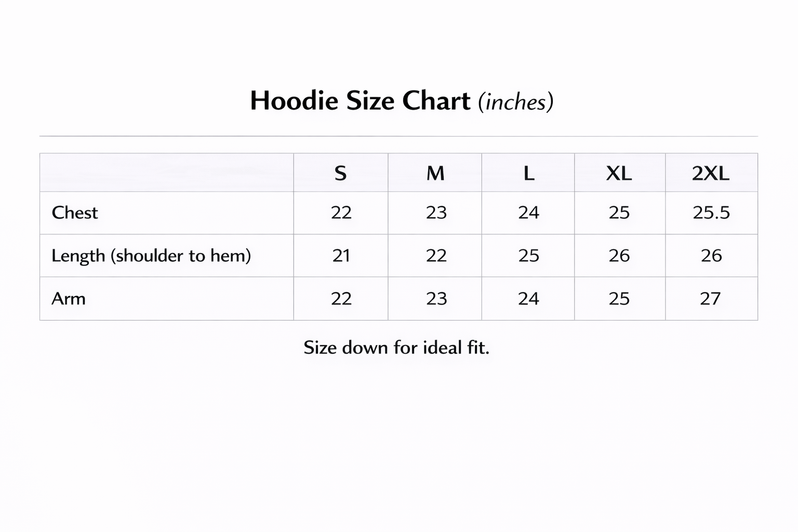
Task: Click the "Size down for ideal fit" note
Action: [x=396, y=347]
